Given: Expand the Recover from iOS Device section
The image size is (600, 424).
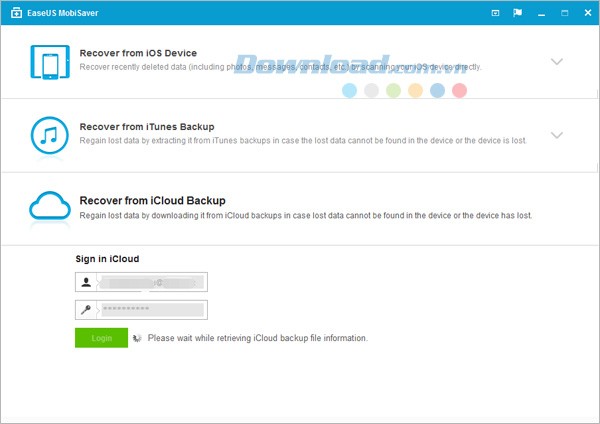Looking at the screenshot, I should 557,61.
